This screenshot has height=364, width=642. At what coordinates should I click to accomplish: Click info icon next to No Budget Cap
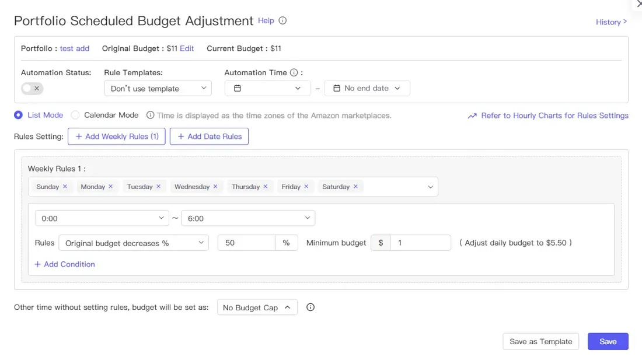pos(310,307)
